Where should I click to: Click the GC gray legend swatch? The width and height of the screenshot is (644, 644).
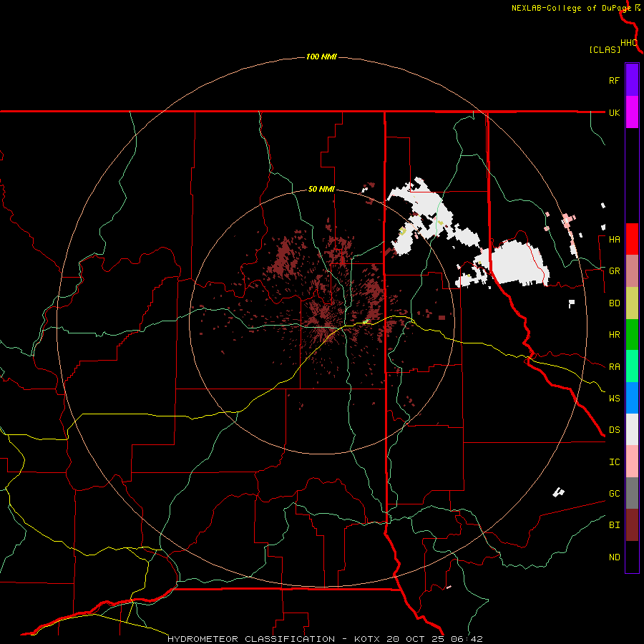632,493
